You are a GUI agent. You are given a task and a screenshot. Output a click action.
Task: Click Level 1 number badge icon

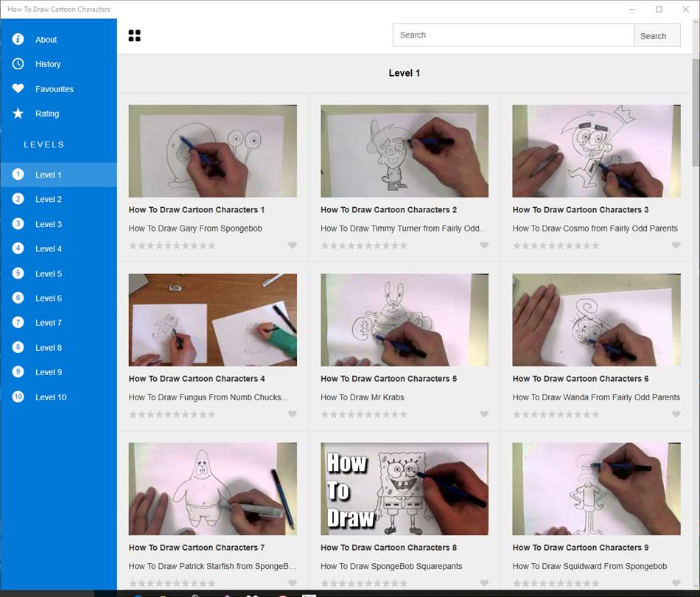pyautogui.click(x=18, y=174)
